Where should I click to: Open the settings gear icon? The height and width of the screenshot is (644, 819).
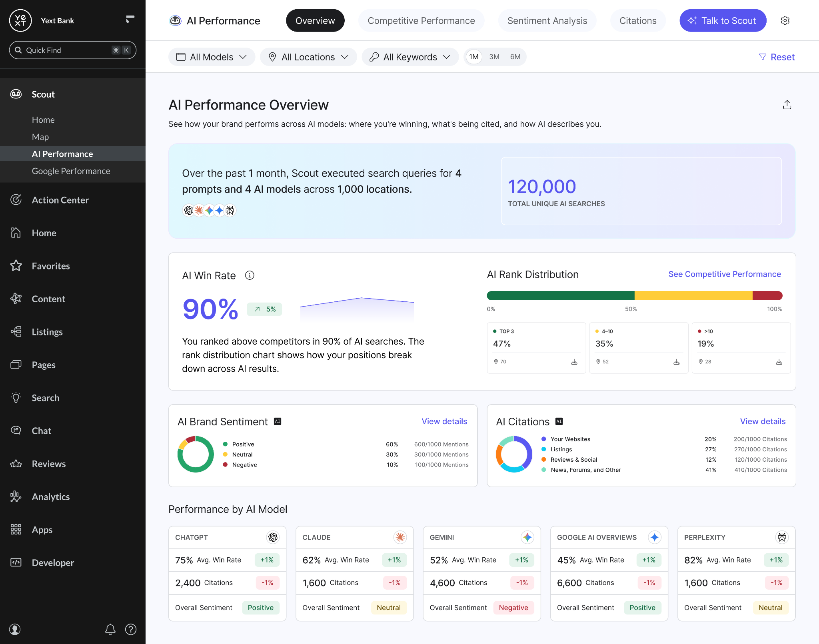(785, 21)
